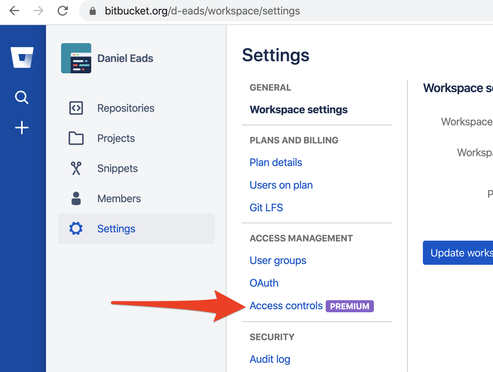Viewport: 493px width, 372px height.
Task: Click the Projects folder icon
Action: tap(76, 138)
